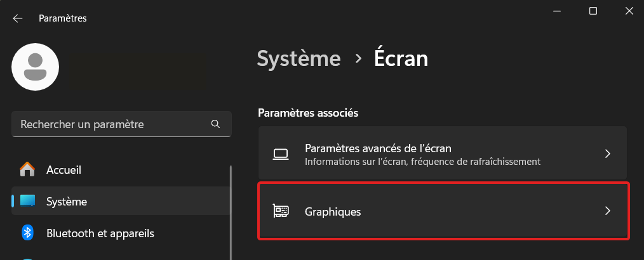Click the magnifier search icon
The image size is (644, 260).
click(x=215, y=124)
